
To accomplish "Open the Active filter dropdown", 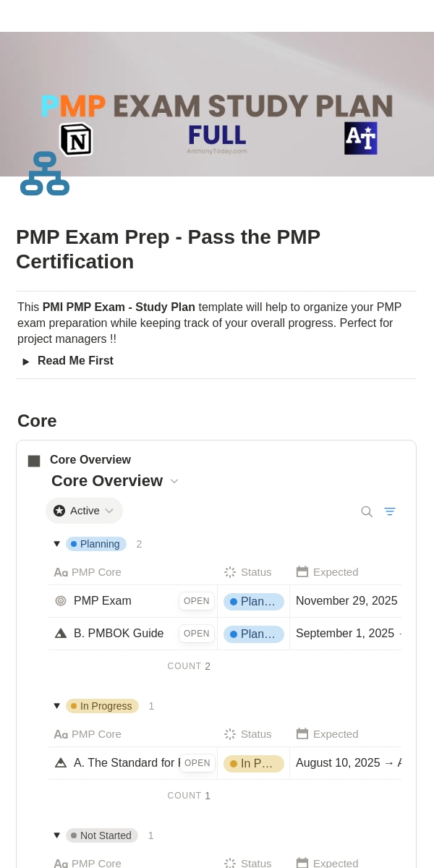I will 84,511.
